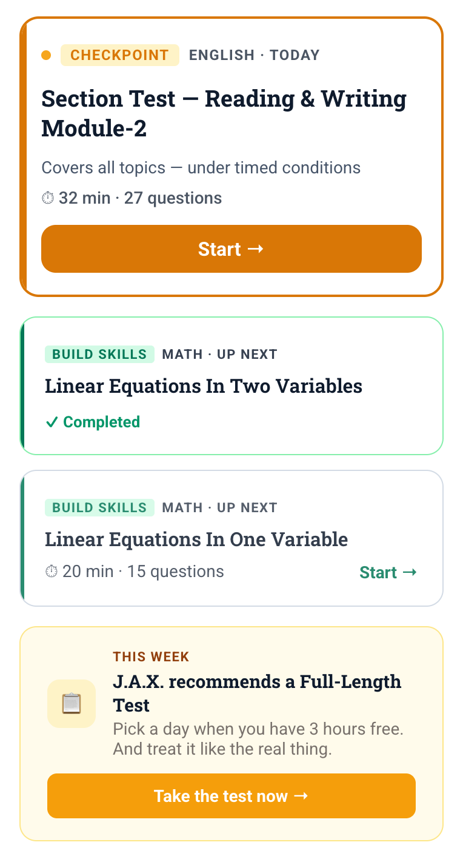The image size is (463, 868).
Task: Click the clock icon next to 20 min
Action: pos(52,571)
